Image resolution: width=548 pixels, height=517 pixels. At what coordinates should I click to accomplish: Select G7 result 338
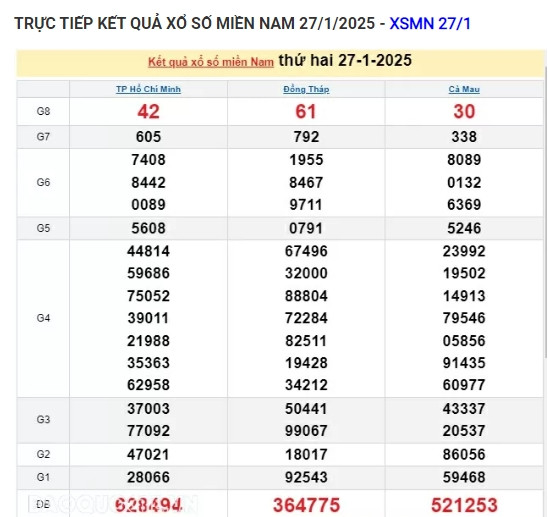(x=464, y=137)
